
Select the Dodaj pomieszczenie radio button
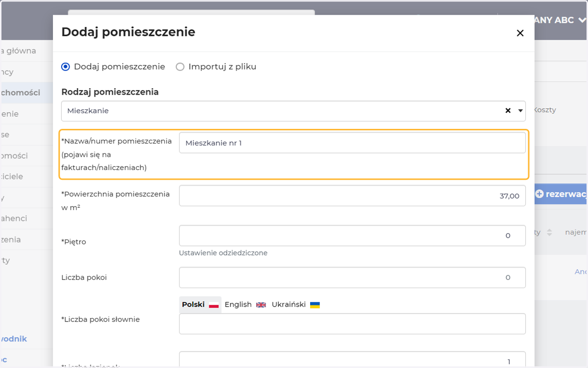click(x=66, y=67)
